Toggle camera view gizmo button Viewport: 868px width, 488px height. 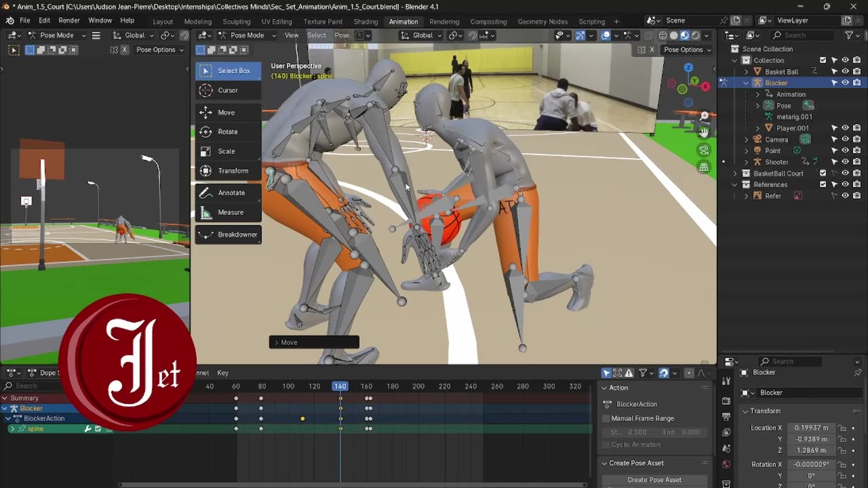coord(704,150)
